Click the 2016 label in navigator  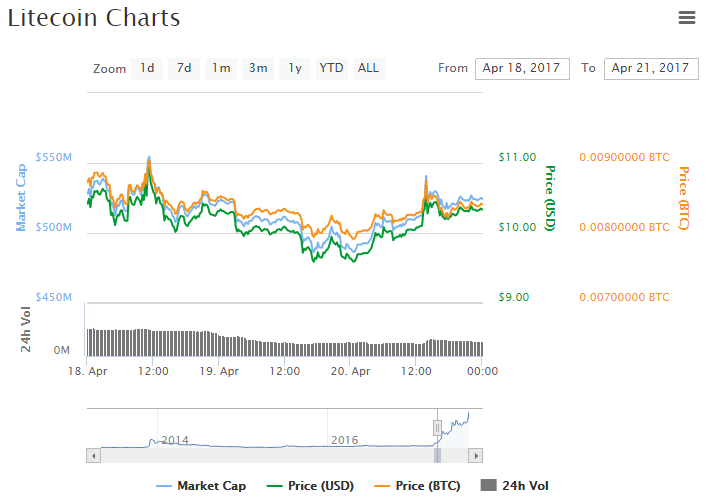[344, 440]
